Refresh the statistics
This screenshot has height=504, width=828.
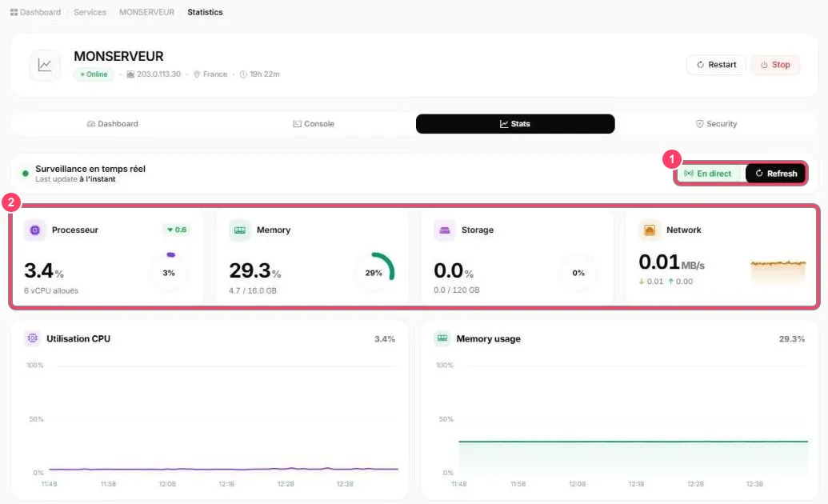(x=776, y=174)
